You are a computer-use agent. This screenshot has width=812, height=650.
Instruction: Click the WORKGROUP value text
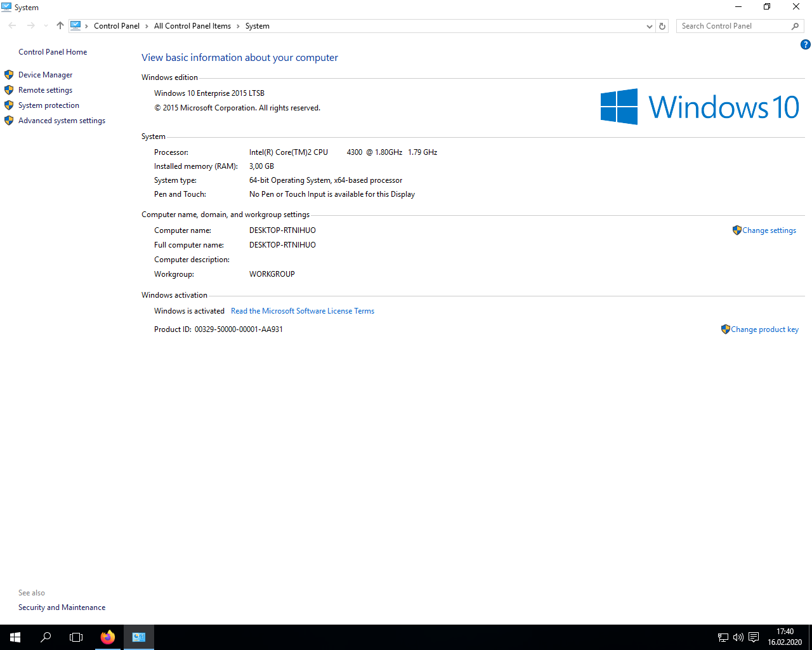[x=272, y=274]
